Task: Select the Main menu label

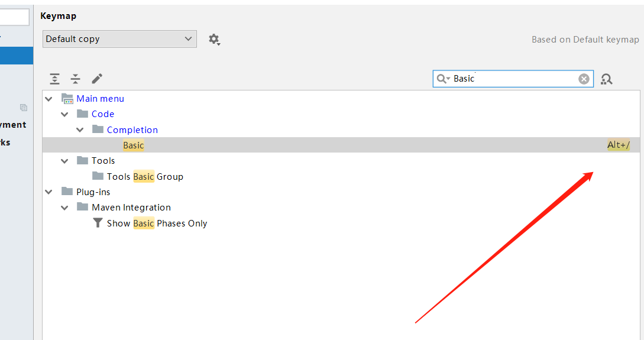Action: pos(100,99)
